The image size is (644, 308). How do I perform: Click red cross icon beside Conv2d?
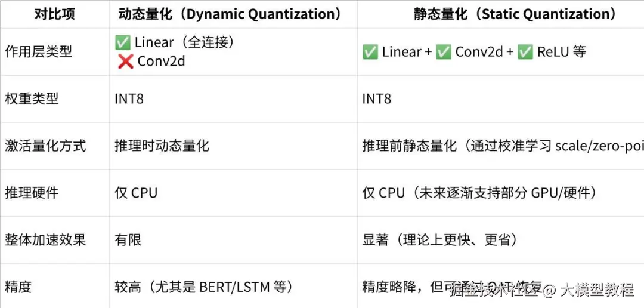125,61
